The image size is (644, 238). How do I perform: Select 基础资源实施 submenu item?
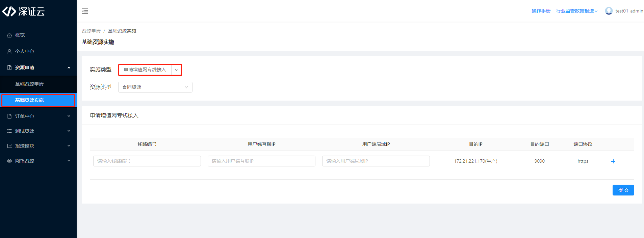(x=38, y=100)
